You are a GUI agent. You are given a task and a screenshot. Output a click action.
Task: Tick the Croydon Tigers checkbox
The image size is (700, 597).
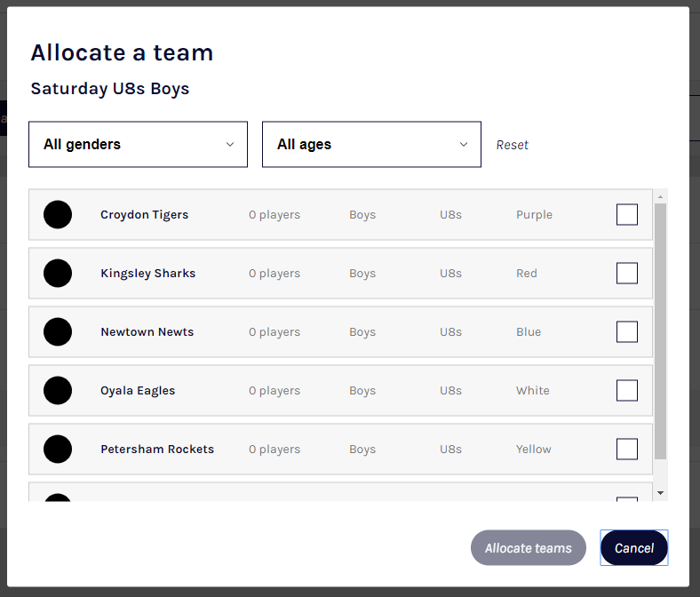tap(627, 215)
